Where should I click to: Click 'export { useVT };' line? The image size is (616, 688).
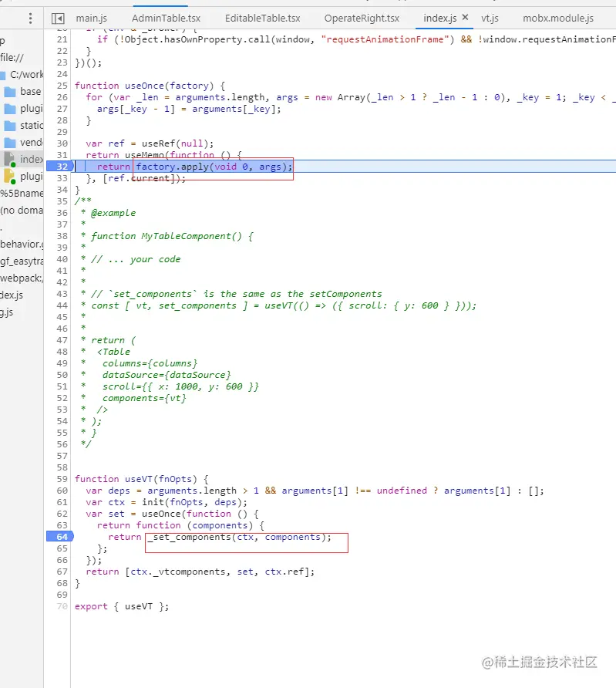(122, 606)
